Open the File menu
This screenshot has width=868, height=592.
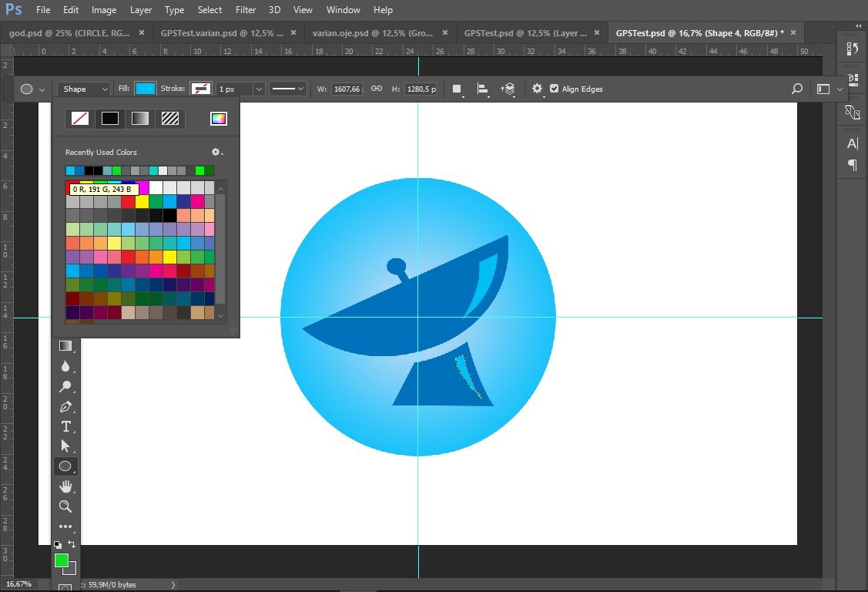(43, 10)
